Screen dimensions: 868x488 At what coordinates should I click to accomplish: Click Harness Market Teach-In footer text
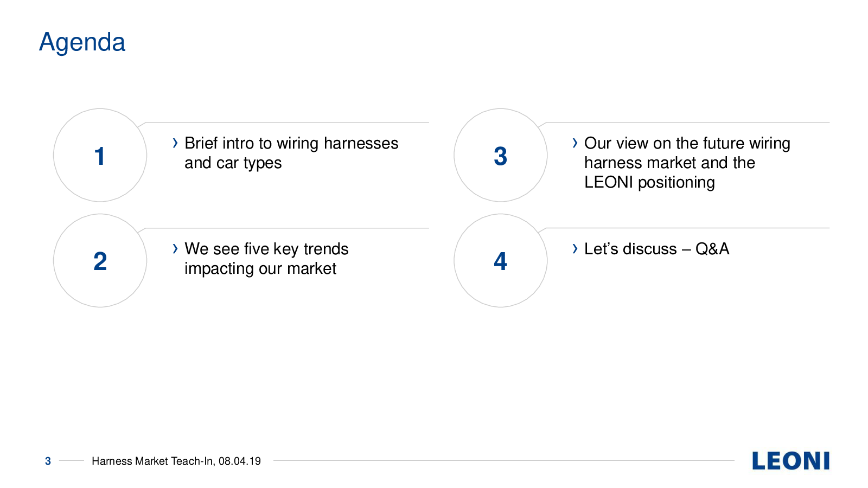[x=176, y=461]
